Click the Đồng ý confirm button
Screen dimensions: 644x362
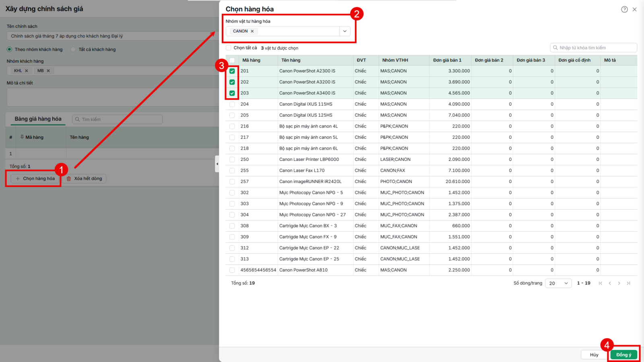pos(623,355)
